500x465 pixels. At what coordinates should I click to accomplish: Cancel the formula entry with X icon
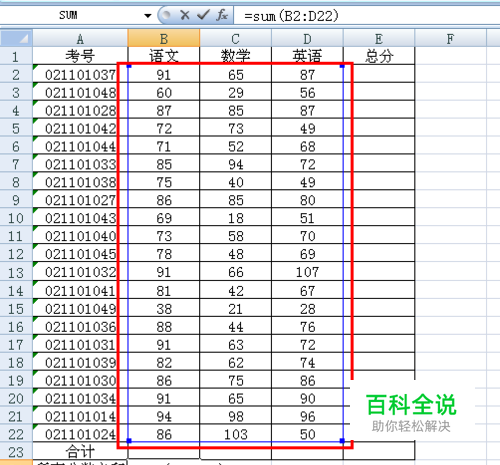click(184, 15)
